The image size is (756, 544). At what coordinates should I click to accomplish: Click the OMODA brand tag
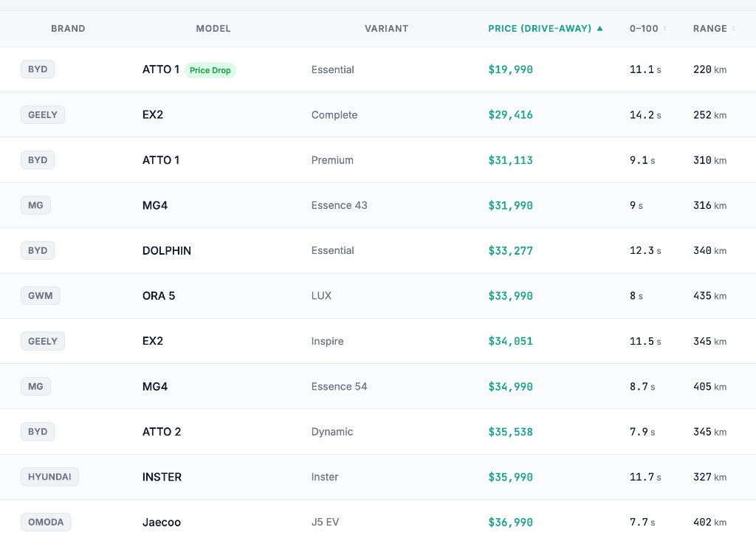(46, 522)
